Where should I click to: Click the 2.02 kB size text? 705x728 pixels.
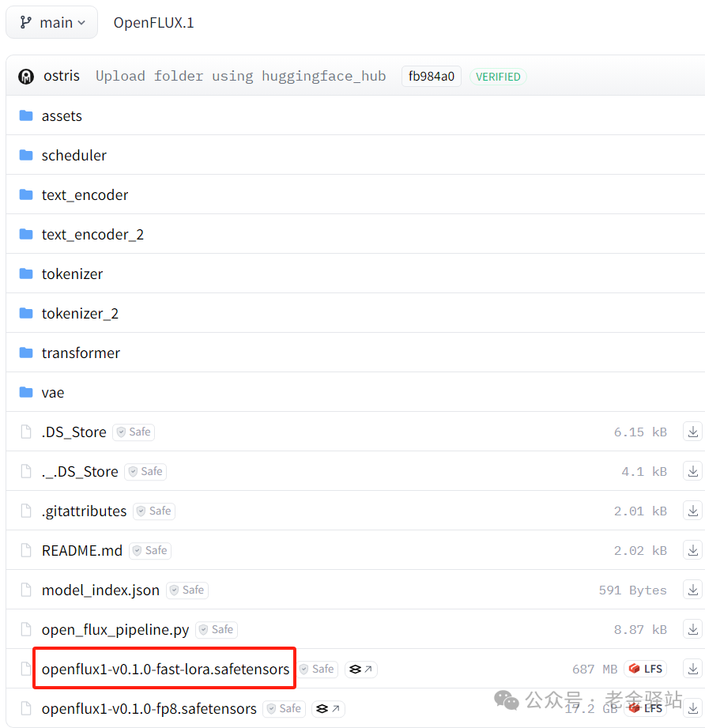point(640,551)
